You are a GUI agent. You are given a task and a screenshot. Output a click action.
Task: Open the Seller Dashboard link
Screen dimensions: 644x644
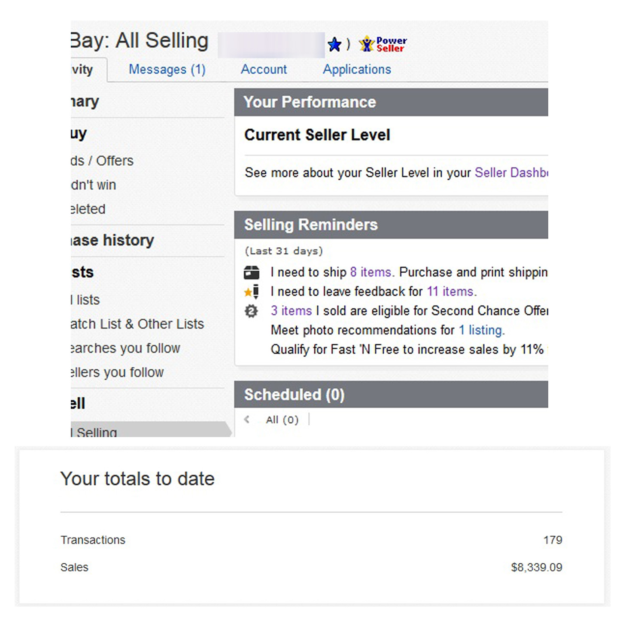tap(511, 173)
